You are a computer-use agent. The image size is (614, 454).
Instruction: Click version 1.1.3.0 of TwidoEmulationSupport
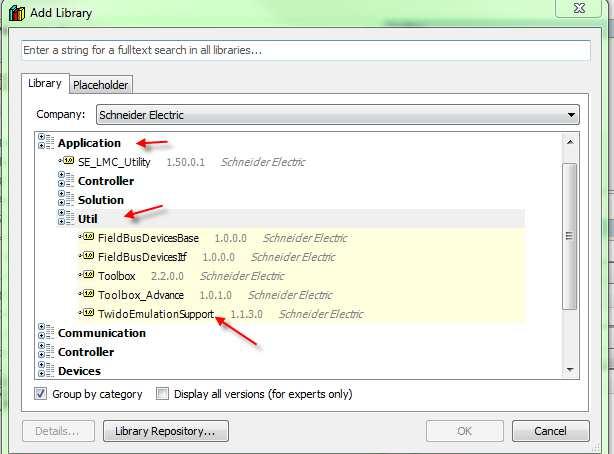tap(246, 314)
